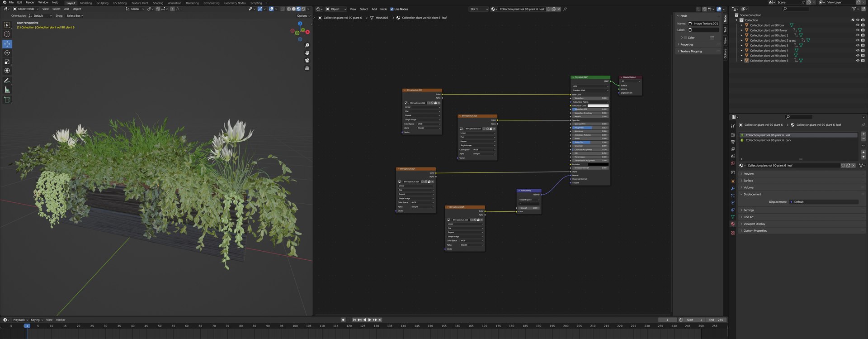Click the Zoom view magnifier icon
Image resolution: width=868 pixels, height=339 pixels.
(307, 45)
